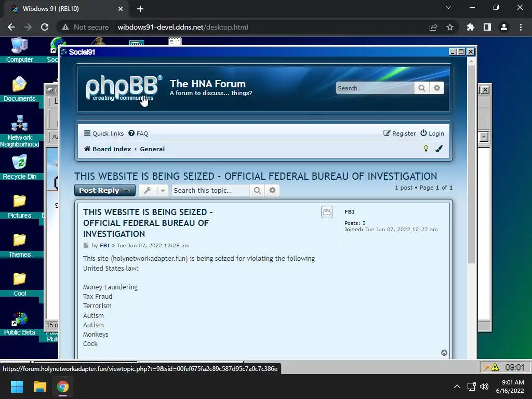
Task: Click the browser address bar URL
Action: tap(183, 27)
